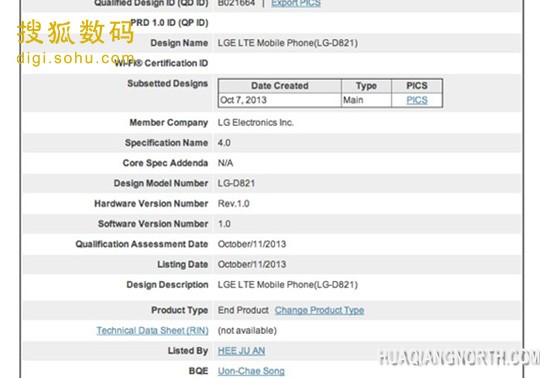Click the B021664 design ID value
Image resolution: width=550 pixels, height=378 pixels.
pyautogui.click(x=236, y=3)
